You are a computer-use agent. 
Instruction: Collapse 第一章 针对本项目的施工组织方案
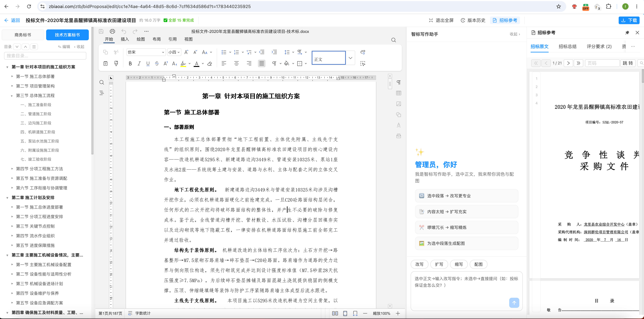[x=7, y=67]
